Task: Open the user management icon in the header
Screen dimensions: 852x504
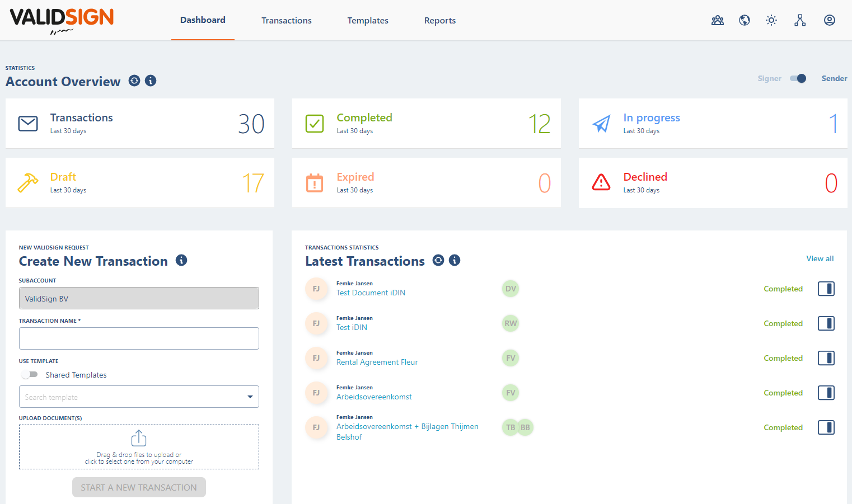Action: pos(717,20)
